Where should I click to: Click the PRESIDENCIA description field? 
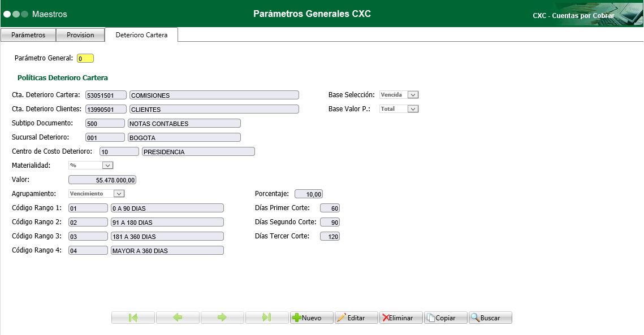point(198,151)
